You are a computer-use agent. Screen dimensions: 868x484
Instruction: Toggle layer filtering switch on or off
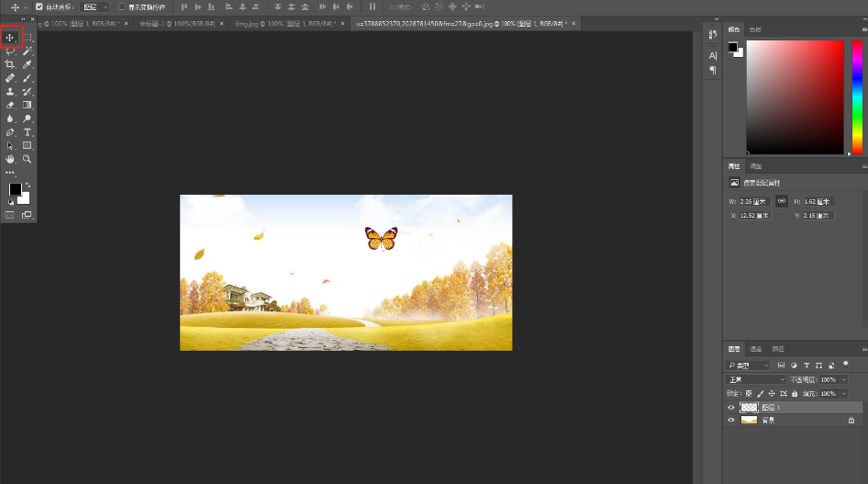pos(845,364)
